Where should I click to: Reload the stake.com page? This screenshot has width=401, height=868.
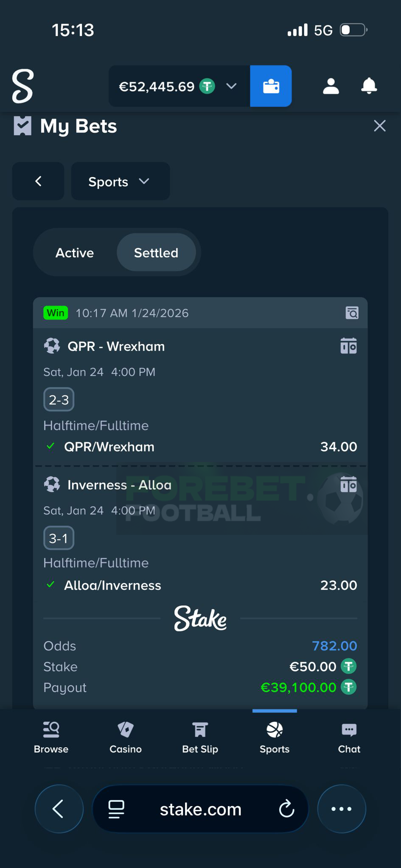287,808
